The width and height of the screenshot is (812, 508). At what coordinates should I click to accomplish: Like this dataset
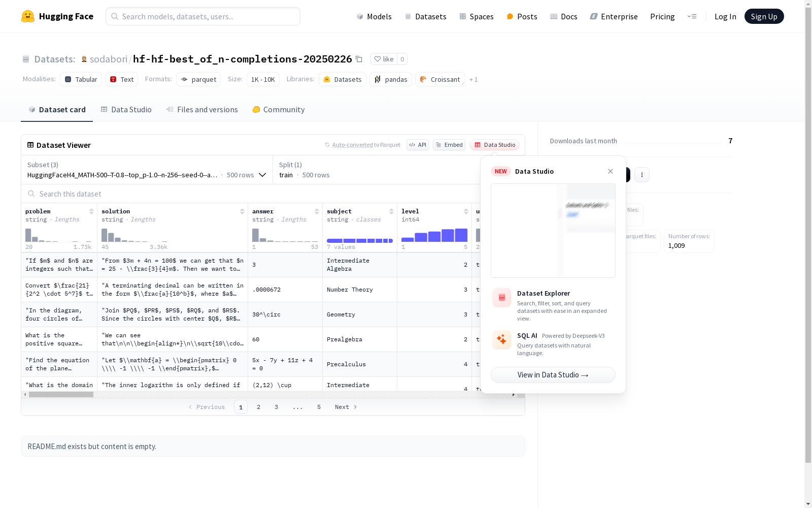384,59
